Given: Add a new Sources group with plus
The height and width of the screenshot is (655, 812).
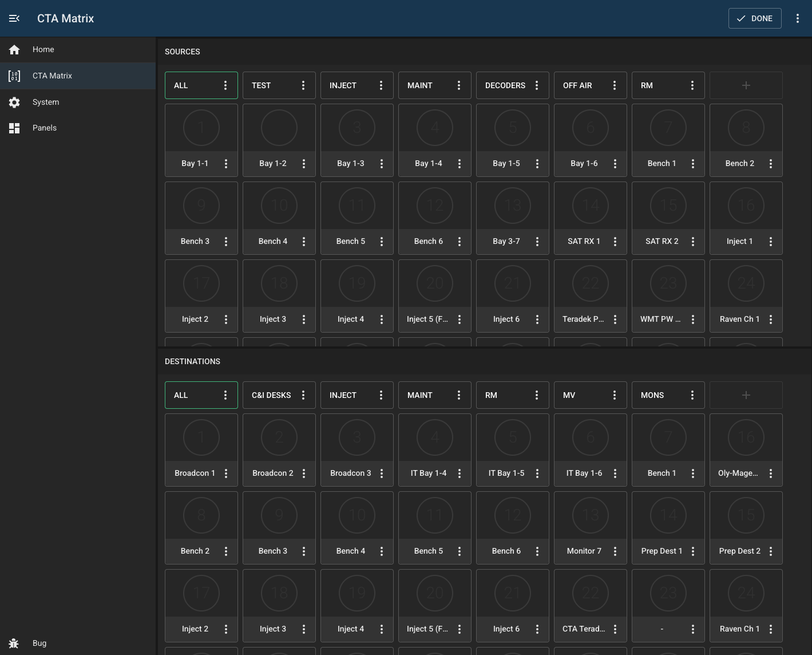Looking at the screenshot, I should [x=746, y=85].
